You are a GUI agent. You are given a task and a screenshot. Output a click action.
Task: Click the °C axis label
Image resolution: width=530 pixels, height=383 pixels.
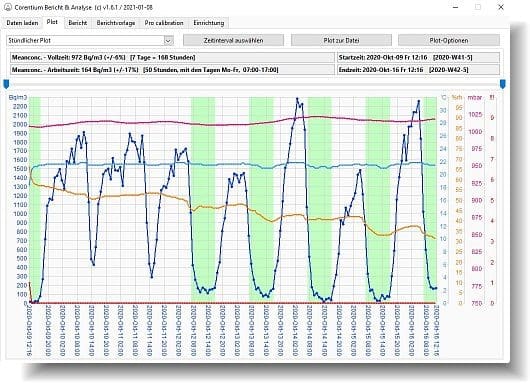pos(443,98)
